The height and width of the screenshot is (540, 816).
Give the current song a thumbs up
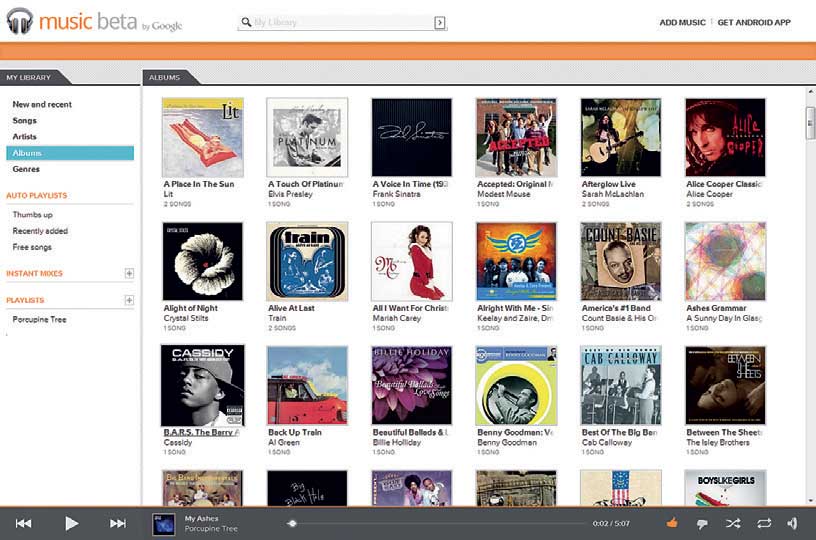point(672,523)
